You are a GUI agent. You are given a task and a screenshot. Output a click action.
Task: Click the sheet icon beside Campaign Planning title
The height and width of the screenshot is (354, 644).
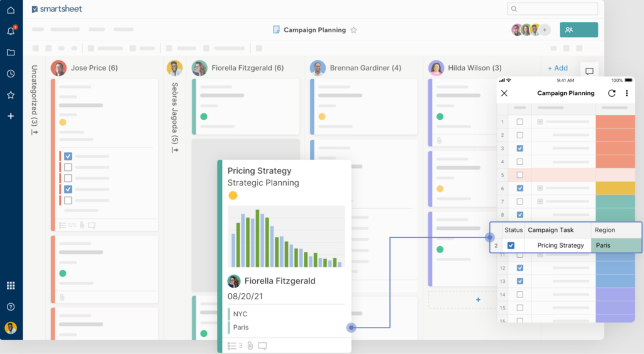pyautogui.click(x=277, y=30)
